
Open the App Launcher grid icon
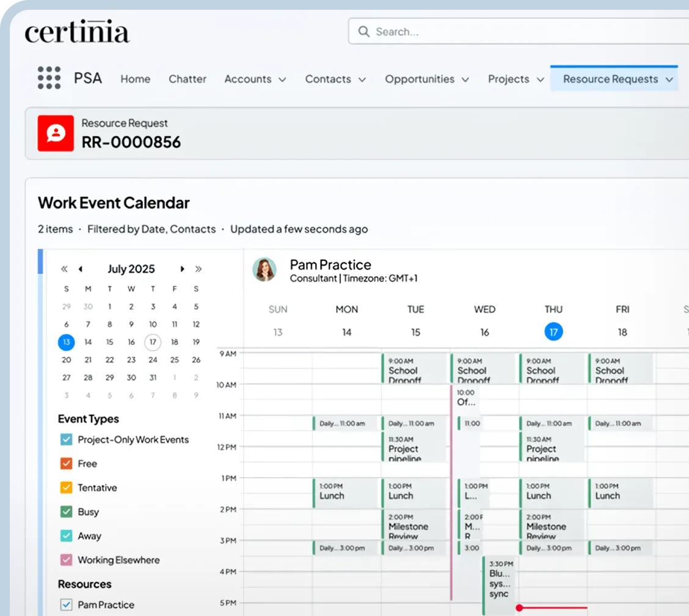tap(49, 78)
